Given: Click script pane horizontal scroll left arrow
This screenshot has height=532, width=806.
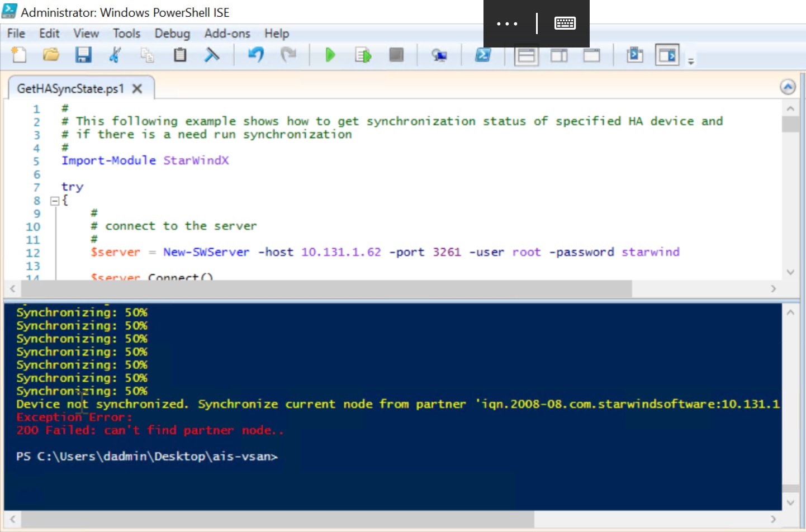Looking at the screenshot, I should pyautogui.click(x=12, y=289).
